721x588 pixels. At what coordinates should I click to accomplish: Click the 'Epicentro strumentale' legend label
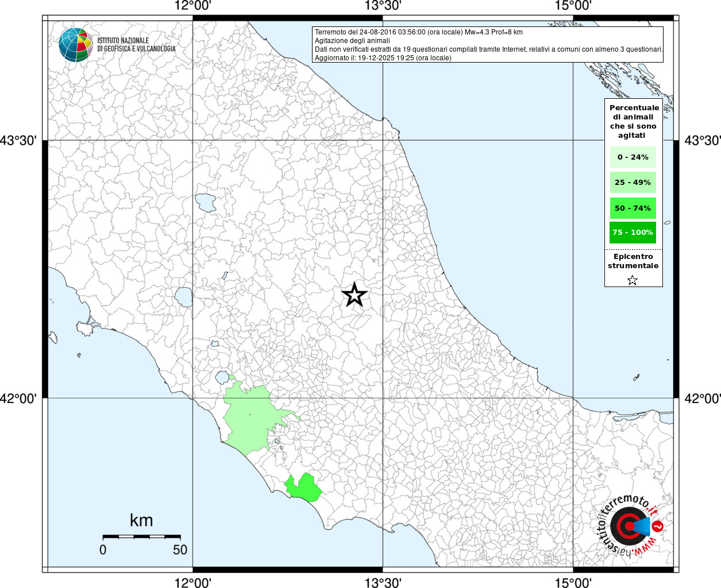coord(633,261)
